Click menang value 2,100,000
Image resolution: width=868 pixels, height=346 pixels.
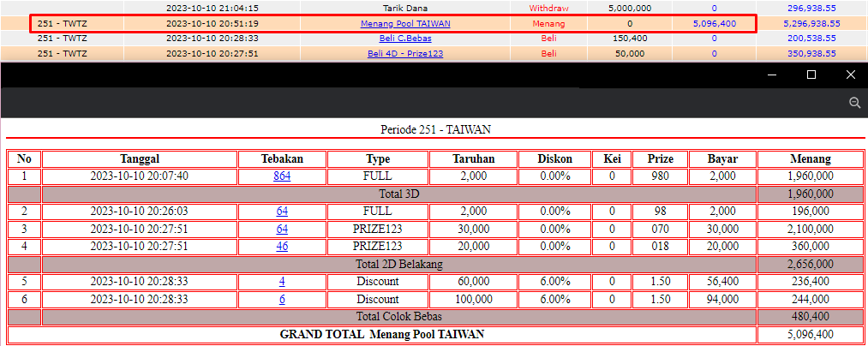pyautogui.click(x=811, y=230)
